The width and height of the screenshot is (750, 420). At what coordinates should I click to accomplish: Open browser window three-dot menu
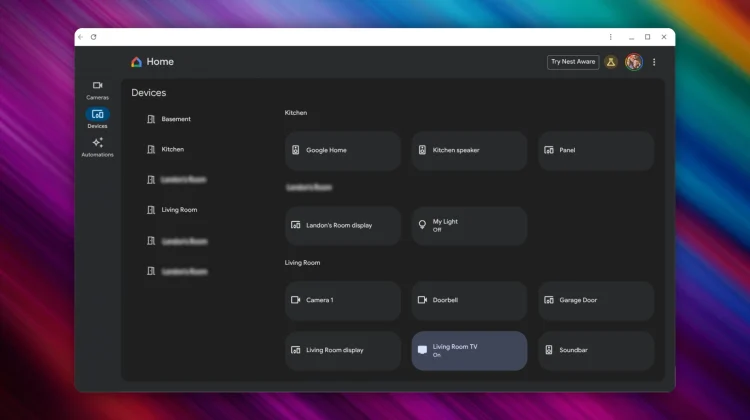[x=610, y=37]
